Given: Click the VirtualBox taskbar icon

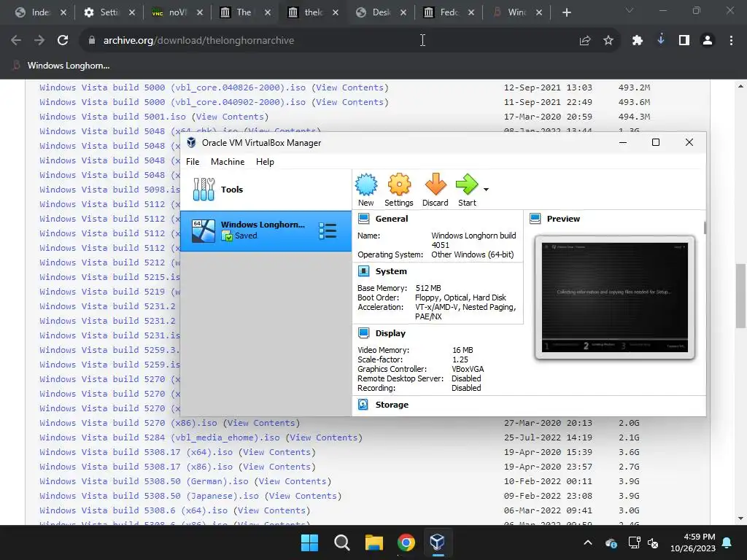Looking at the screenshot, I should (438, 542).
